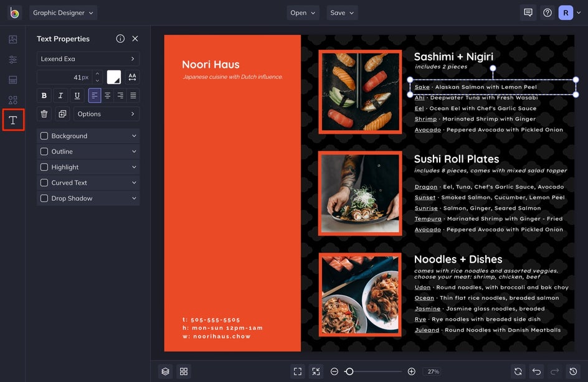588x382 pixels.
Task: Enable the Highlight checkbox
Action: click(x=44, y=167)
